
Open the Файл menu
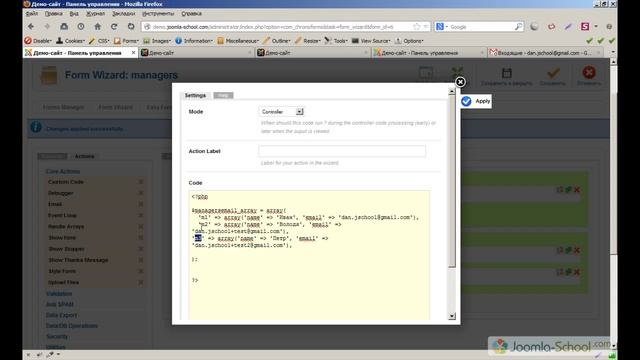pos(31,13)
